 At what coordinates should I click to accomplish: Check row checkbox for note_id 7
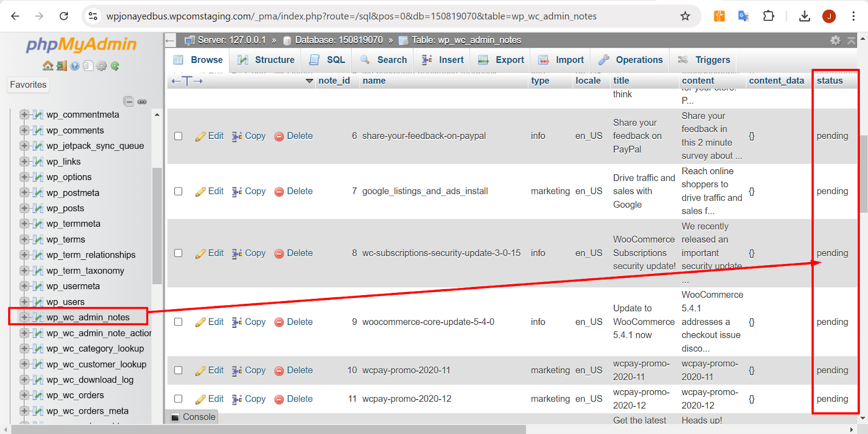178,192
